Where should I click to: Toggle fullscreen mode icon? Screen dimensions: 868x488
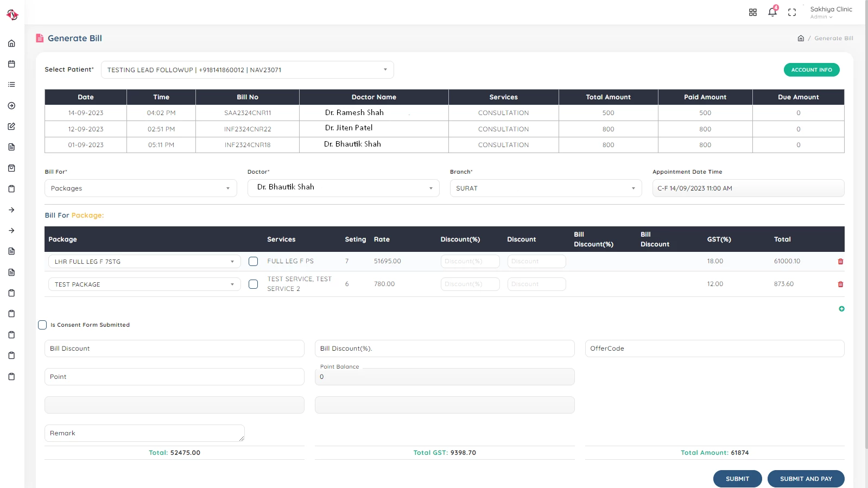pyautogui.click(x=792, y=12)
